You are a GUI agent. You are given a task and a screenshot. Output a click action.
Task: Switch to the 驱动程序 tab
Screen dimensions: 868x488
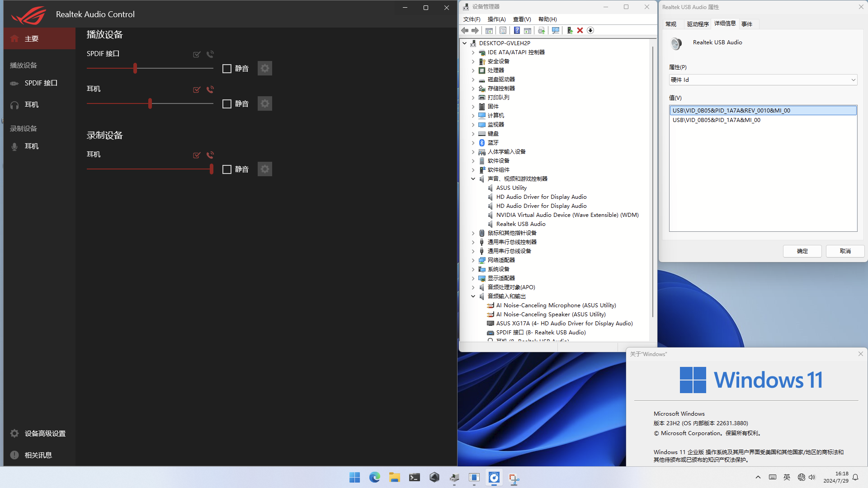[698, 23]
